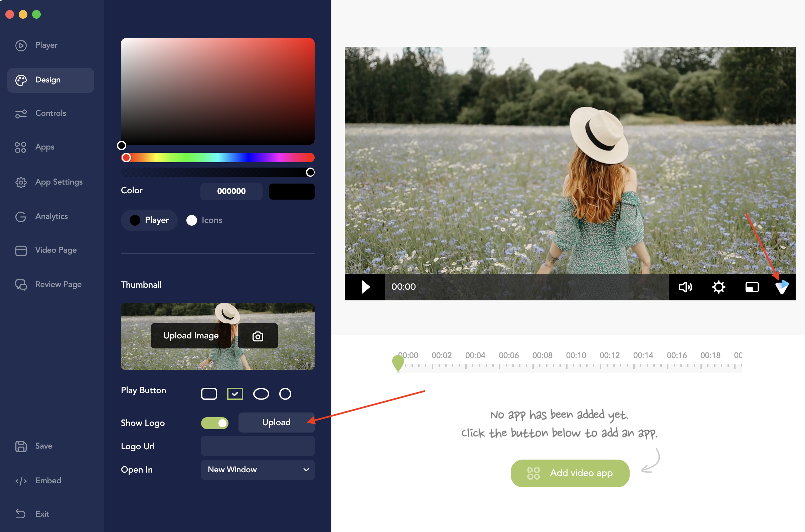Click the Logo Url input field
Image resolution: width=805 pixels, height=532 pixels.
[258, 446]
